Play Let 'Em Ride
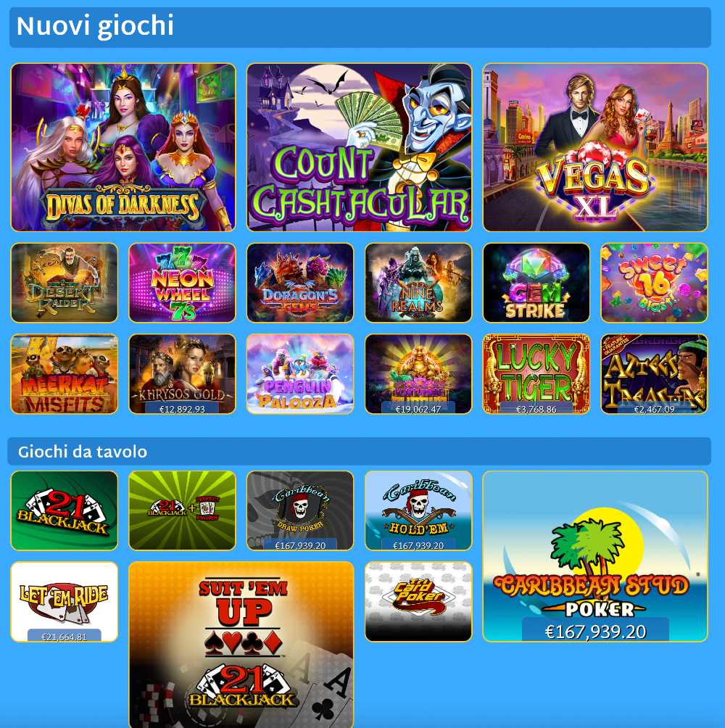Viewport: 725px width, 728px height. 64,602
